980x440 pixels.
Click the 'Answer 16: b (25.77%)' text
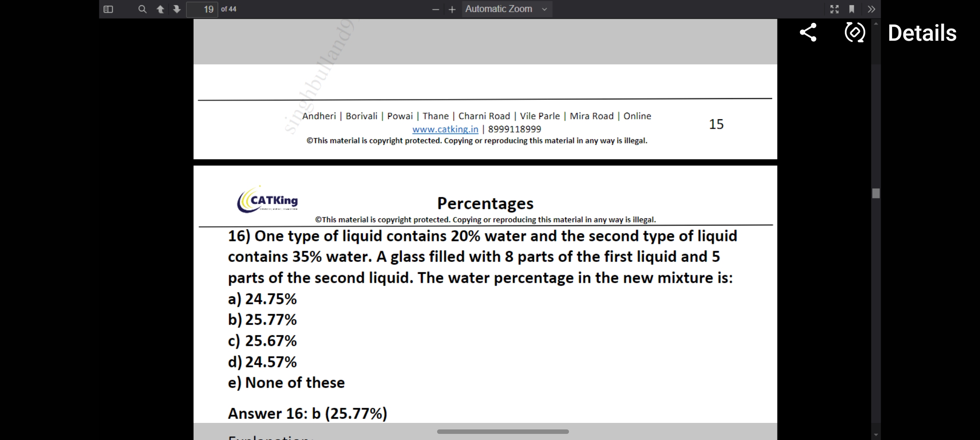[x=308, y=414]
